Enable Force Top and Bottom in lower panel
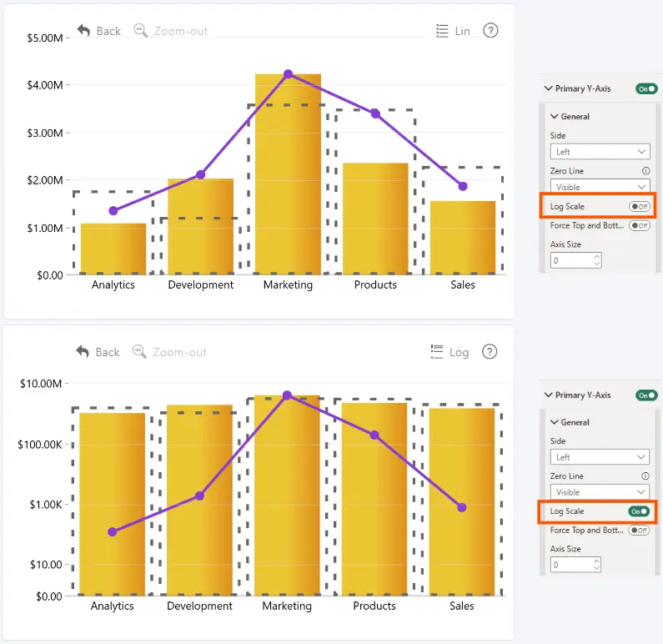 (x=639, y=531)
